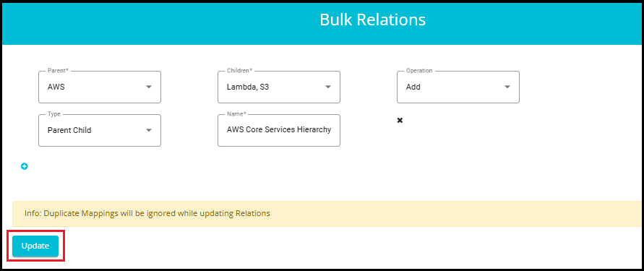The height and width of the screenshot is (271, 644).
Task: Click the Parent Child value in Type field
Action: pyautogui.click(x=69, y=130)
